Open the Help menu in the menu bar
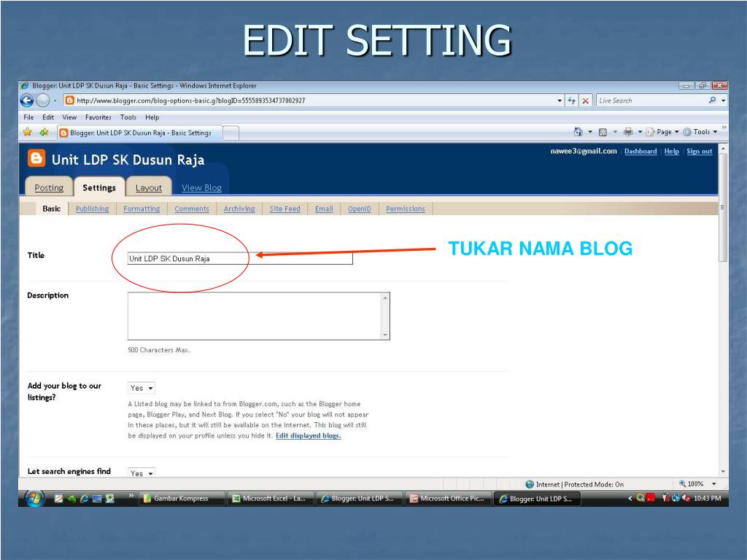 pyautogui.click(x=152, y=117)
